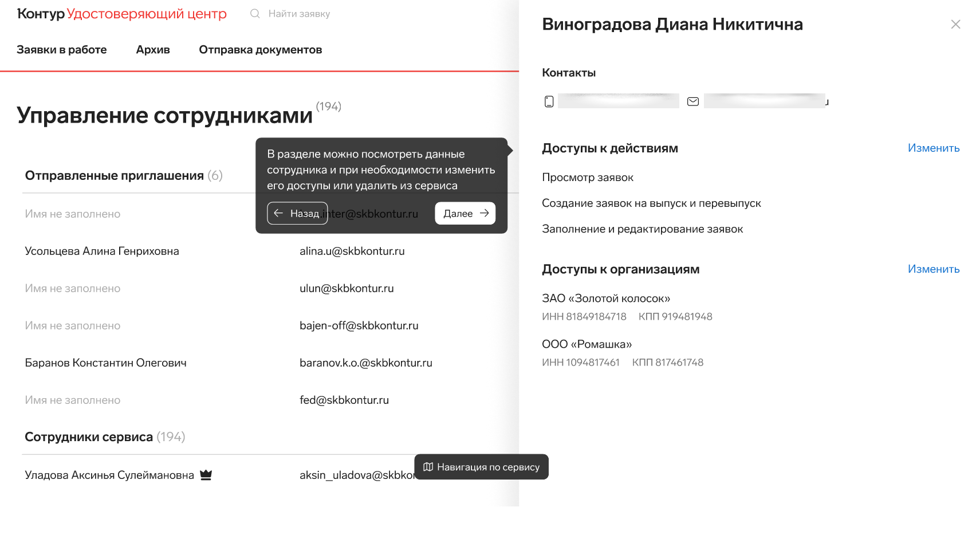Close the Виноградова Диана Никитична panel
The image size is (980, 550).
point(955,24)
